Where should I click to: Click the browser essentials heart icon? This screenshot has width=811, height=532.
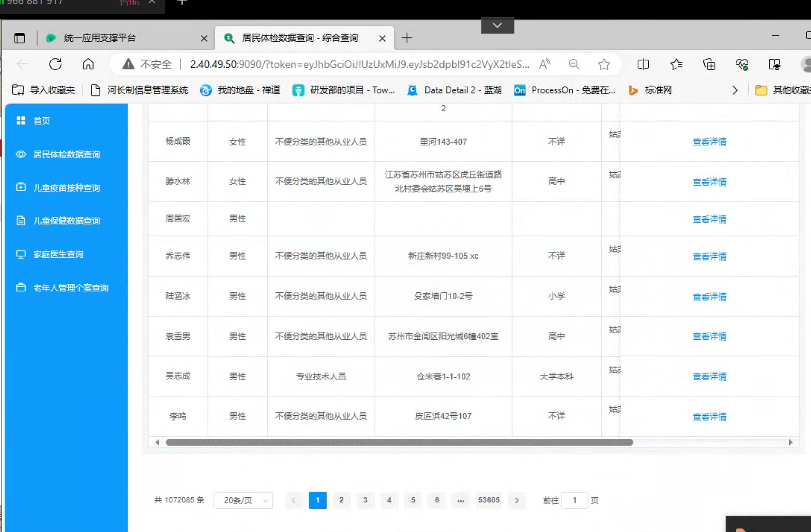[x=742, y=64]
